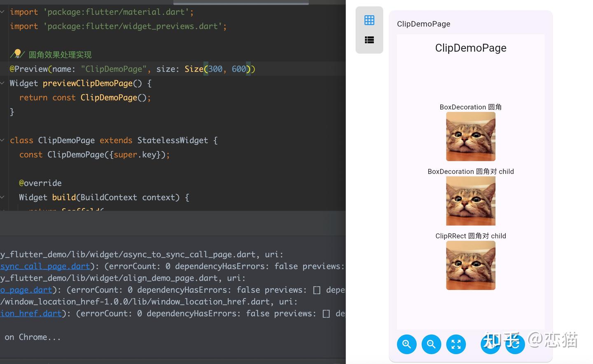This screenshot has width=593, height=364.
Task: Open the o_page.dart console link
Action: pos(26,290)
